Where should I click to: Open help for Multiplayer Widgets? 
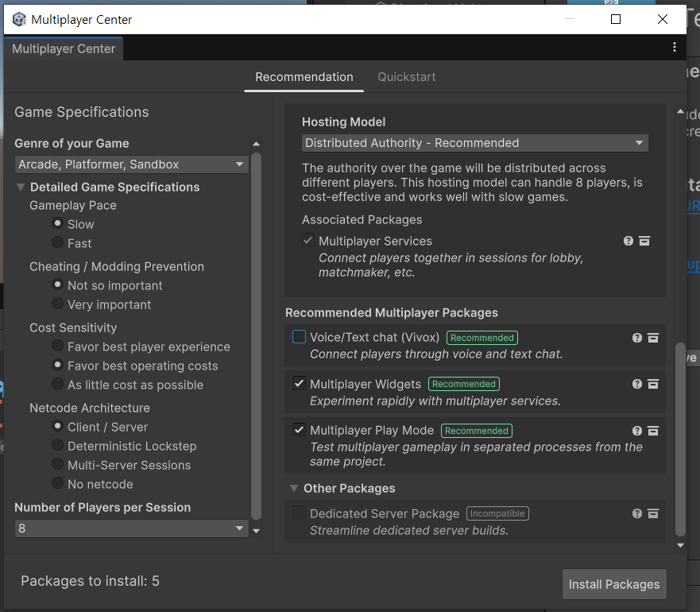click(x=637, y=384)
